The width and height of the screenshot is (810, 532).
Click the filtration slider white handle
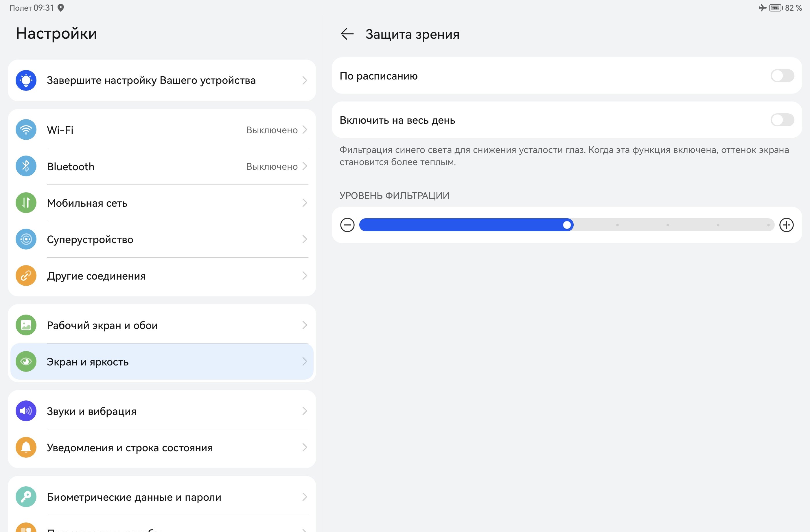(x=567, y=225)
